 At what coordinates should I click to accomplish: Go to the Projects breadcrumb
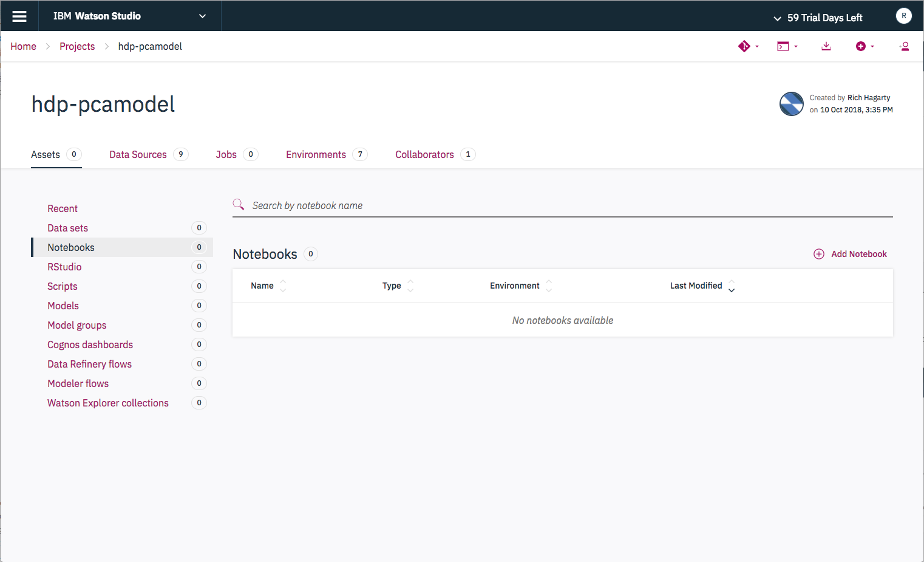(x=77, y=46)
